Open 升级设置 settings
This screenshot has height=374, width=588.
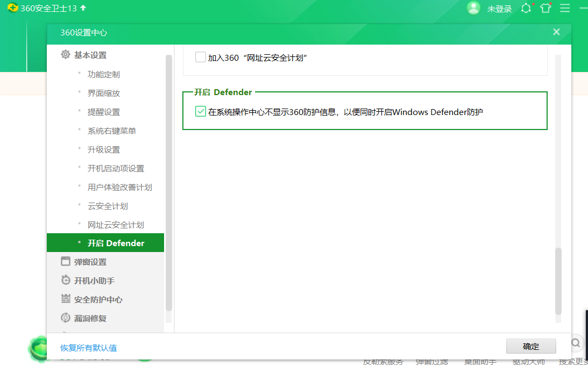pyautogui.click(x=104, y=149)
